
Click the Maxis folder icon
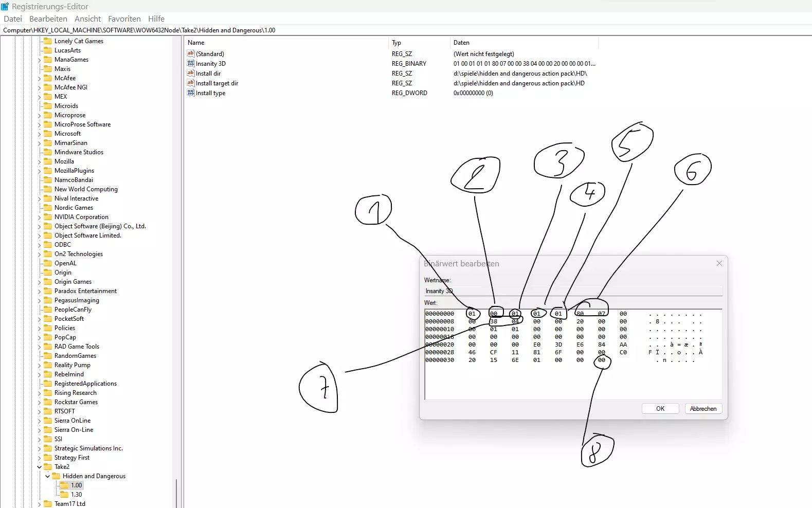[48, 68]
